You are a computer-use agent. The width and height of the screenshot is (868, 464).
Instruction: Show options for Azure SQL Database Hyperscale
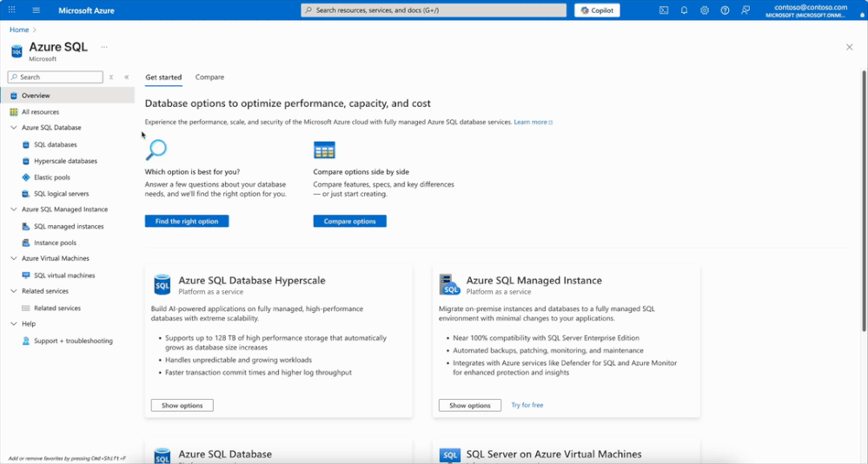182,405
